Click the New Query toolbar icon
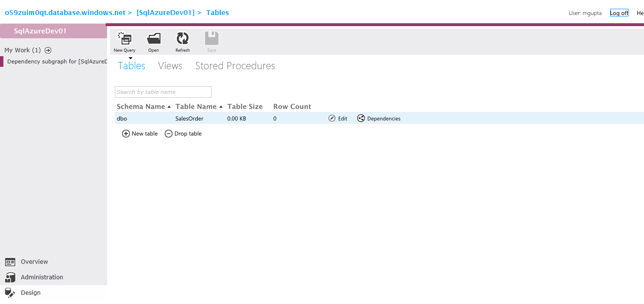 [125, 39]
